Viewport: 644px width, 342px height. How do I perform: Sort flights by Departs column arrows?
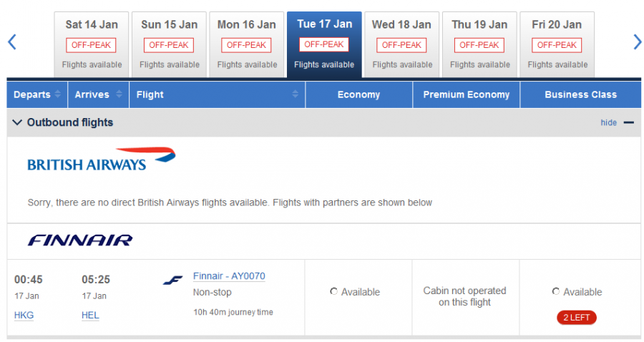point(58,94)
